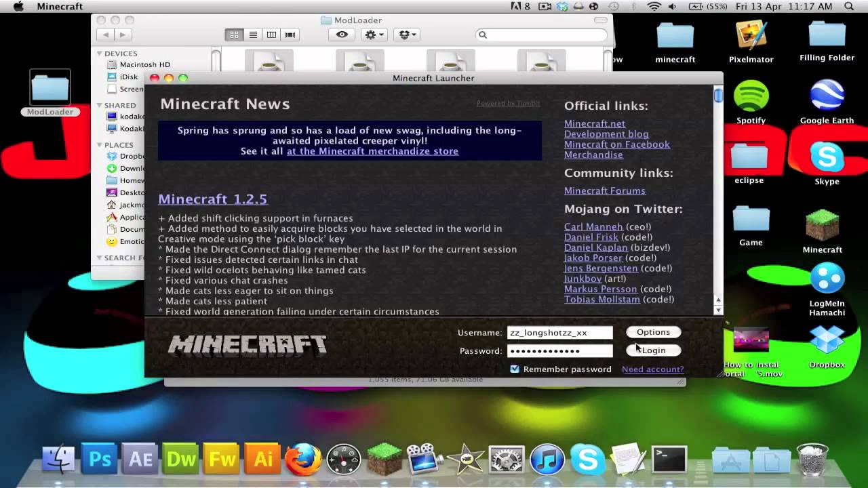This screenshot has height=488, width=868.
Task: Collapse the PLACES section in Finder sidebar
Action: click(99, 144)
